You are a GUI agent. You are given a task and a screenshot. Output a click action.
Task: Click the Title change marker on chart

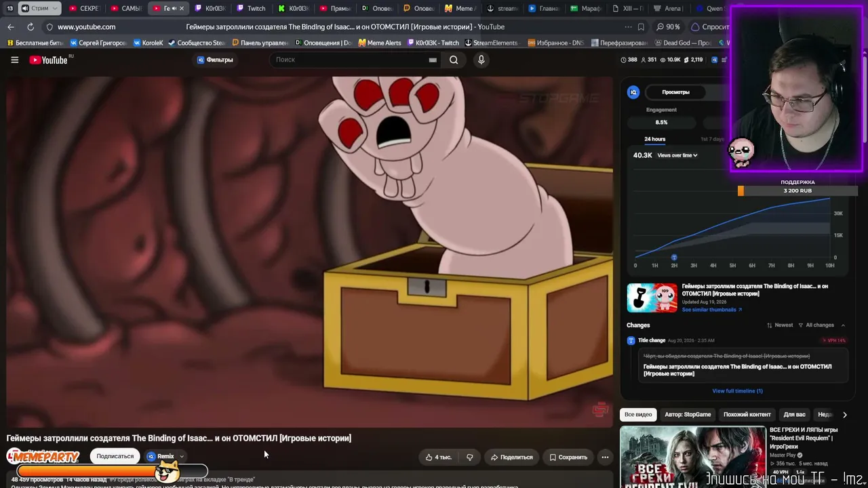click(674, 258)
